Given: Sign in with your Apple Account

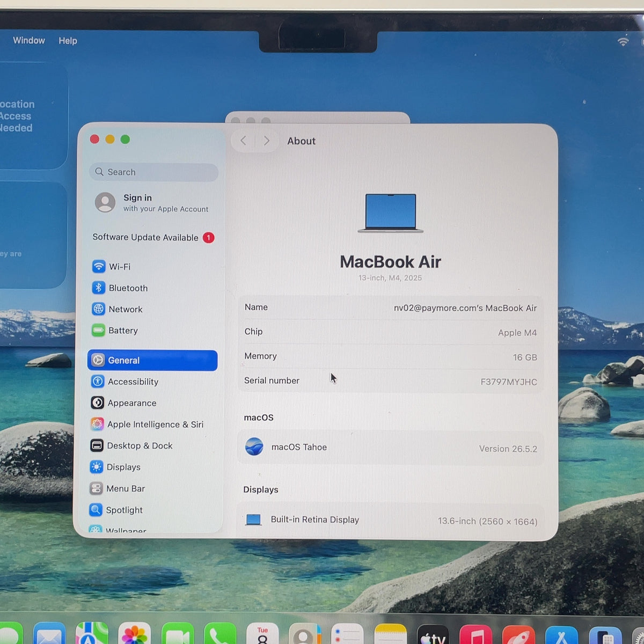Looking at the screenshot, I should coord(152,203).
